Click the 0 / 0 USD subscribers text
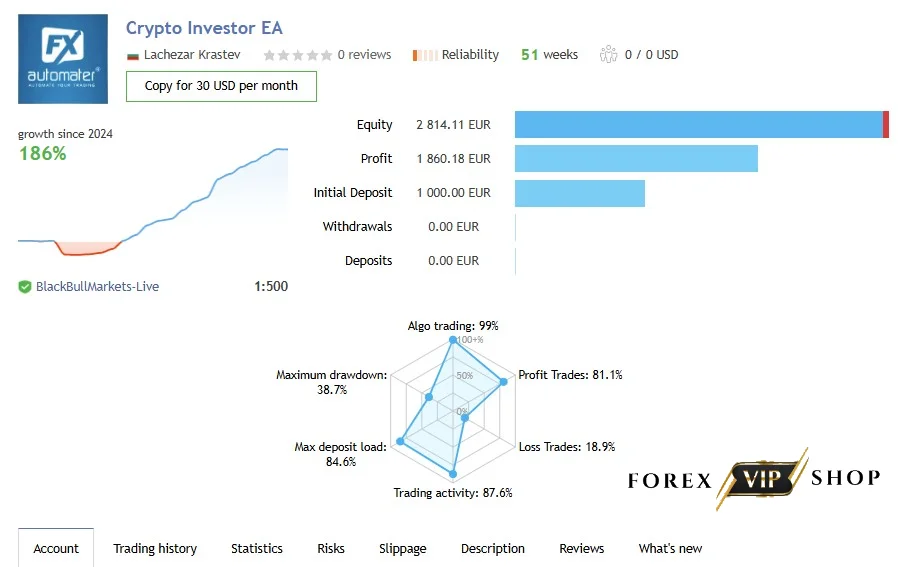Image resolution: width=898 pixels, height=567 pixels. pyautogui.click(x=651, y=54)
